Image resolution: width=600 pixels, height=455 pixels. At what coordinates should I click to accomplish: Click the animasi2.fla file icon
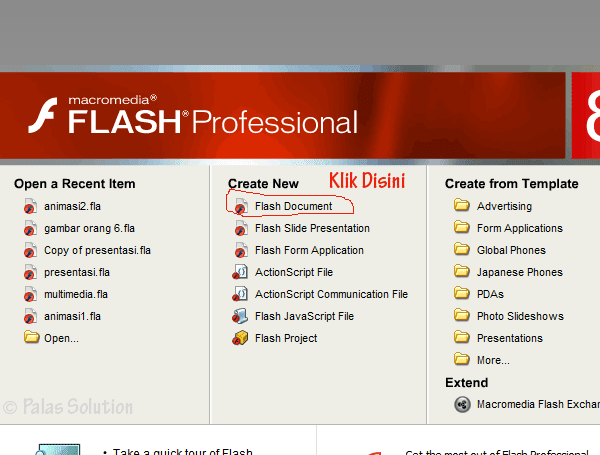tap(30, 206)
